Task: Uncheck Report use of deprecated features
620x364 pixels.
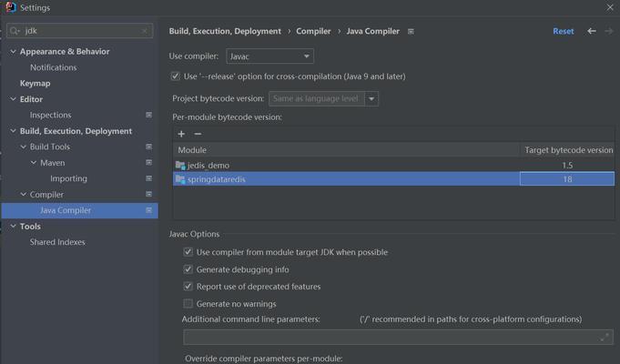Action: [188, 287]
